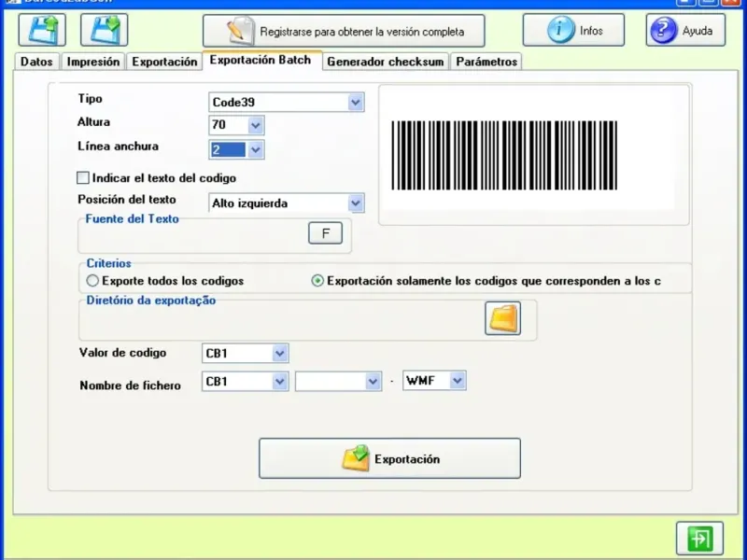Image resolution: width=747 pixels, height=560 pixels.
Task: Switch to the Impresión tab
Action: [93, 62]
